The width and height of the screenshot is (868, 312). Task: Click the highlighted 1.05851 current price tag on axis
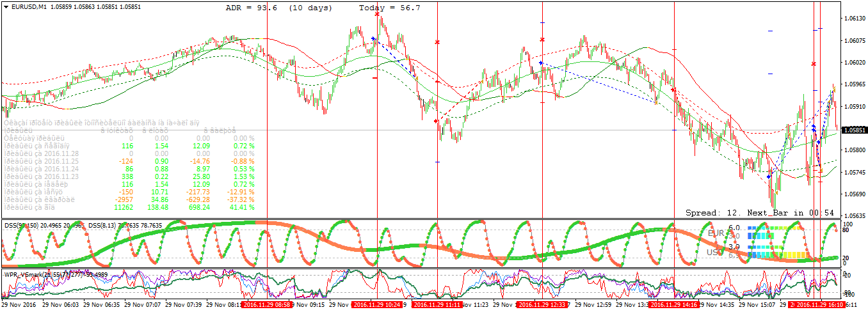tap(854, 130)
